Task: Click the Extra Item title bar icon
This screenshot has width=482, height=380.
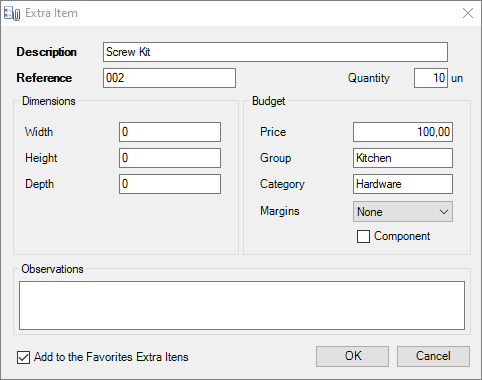Action: click(x=12, y=13)
